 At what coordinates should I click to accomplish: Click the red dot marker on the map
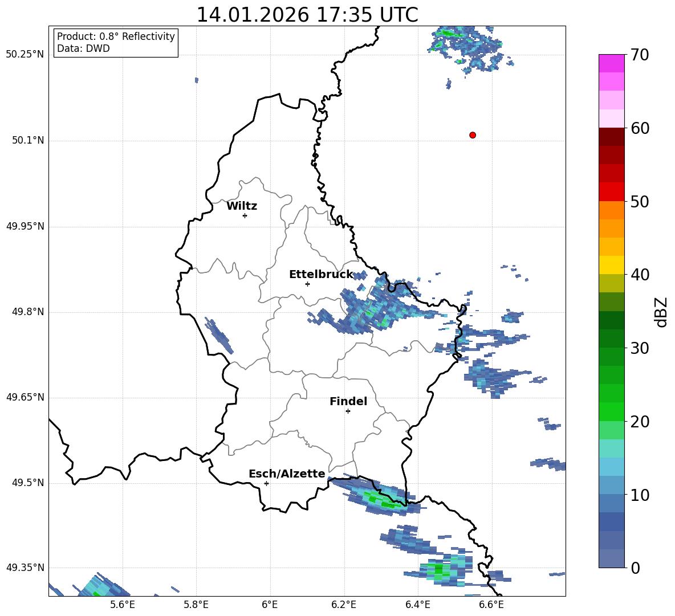pyautogui.click(x=473, y=135)
